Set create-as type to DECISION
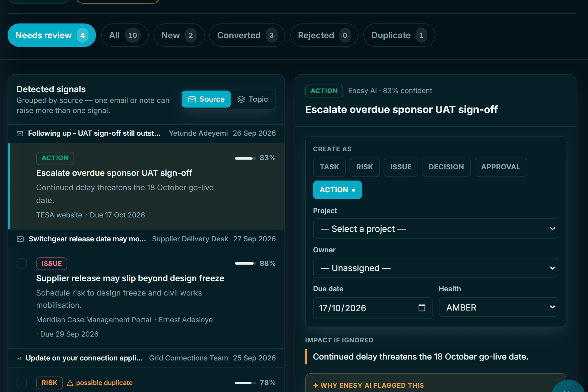The width and height of the screenshot is (588, 392). coord(447,167)
